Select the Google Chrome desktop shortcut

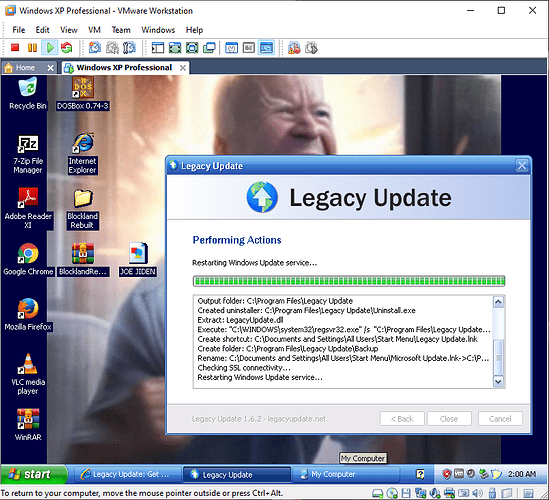point(28,259)
